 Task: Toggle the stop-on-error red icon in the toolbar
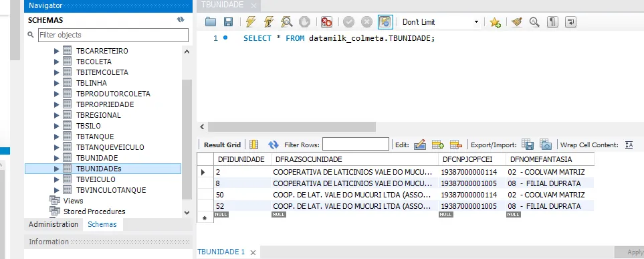[x=326, y=22]
